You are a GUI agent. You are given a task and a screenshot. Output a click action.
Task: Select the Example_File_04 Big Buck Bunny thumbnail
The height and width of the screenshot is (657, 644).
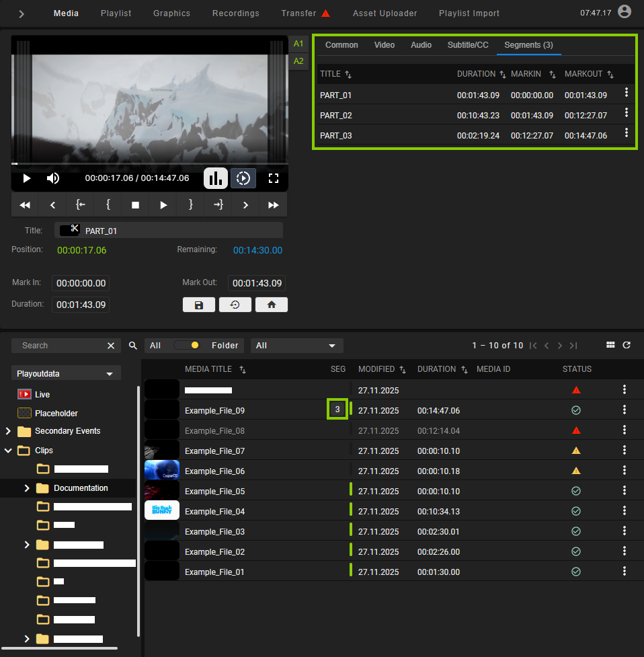(161, 511)
